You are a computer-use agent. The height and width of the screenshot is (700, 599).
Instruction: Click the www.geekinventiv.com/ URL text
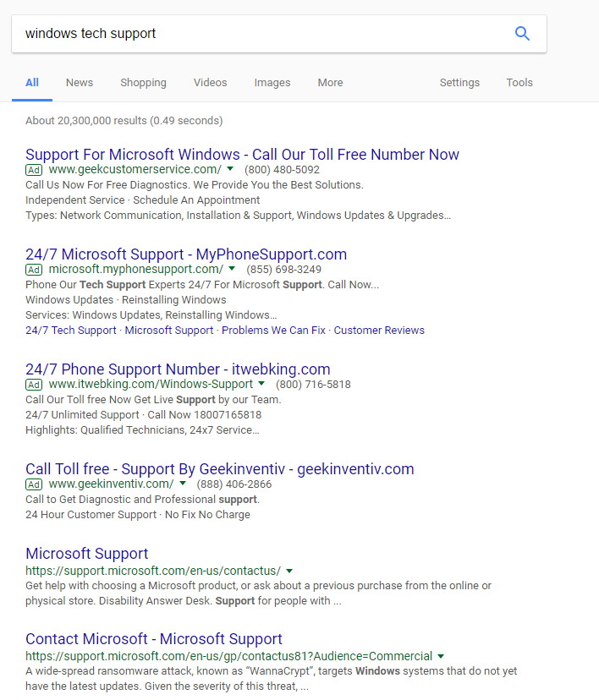[x=111, y=484]
